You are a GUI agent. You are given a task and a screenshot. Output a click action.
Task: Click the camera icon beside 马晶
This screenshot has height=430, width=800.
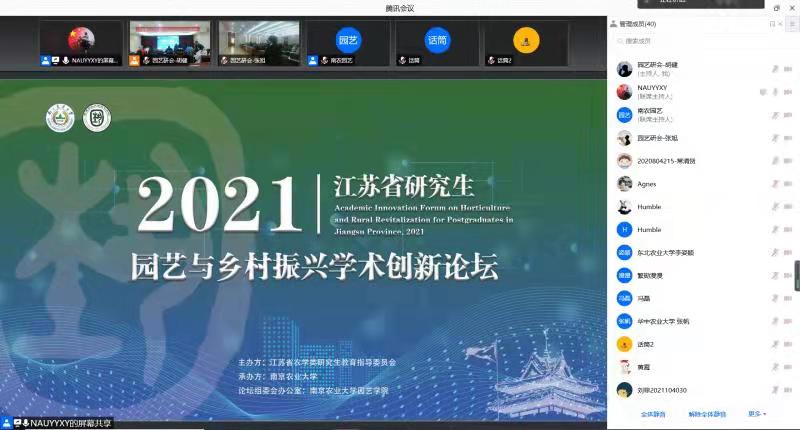pyautogui.click(x=789, y=298)
